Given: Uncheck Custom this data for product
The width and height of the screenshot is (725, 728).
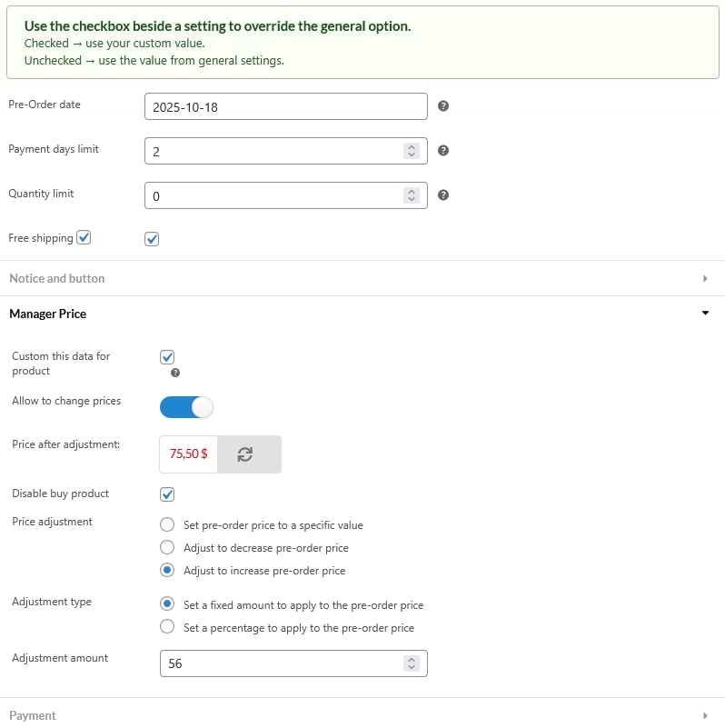Looking at the screenshot, I should 167,357.
